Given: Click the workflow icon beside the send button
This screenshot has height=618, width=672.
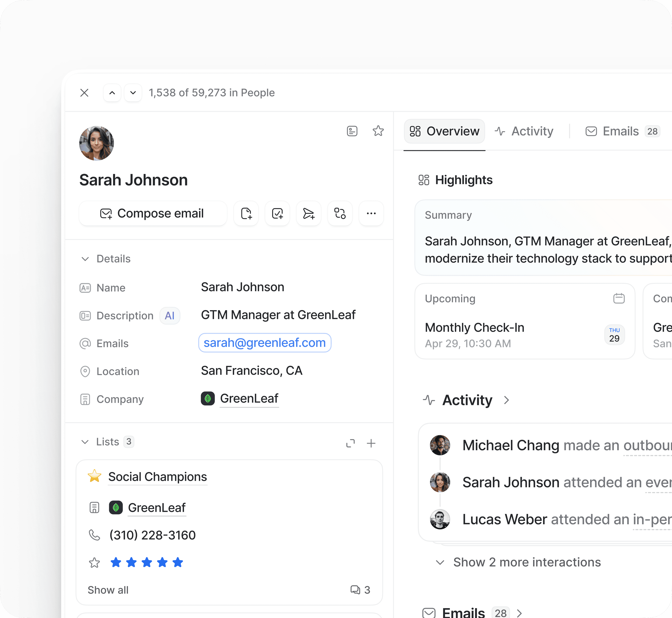Looking at the screenshot, I should (340, 213).
